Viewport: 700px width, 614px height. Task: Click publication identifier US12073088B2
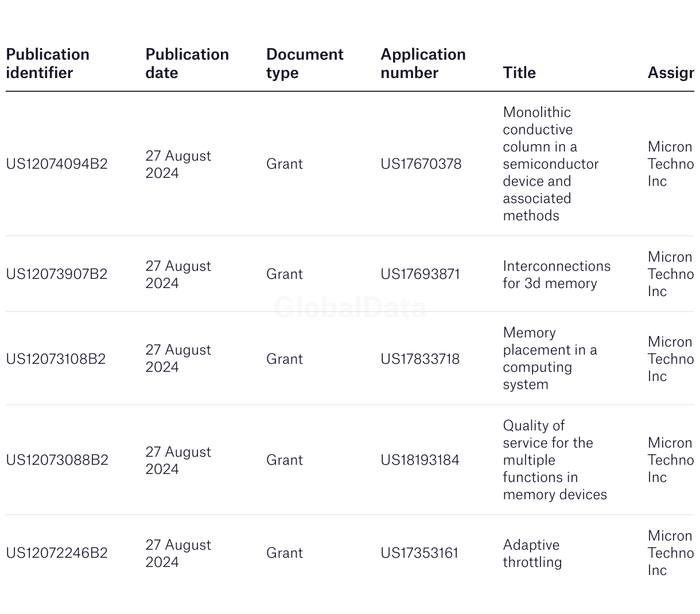pyautogui.click(x=57, y=460)
